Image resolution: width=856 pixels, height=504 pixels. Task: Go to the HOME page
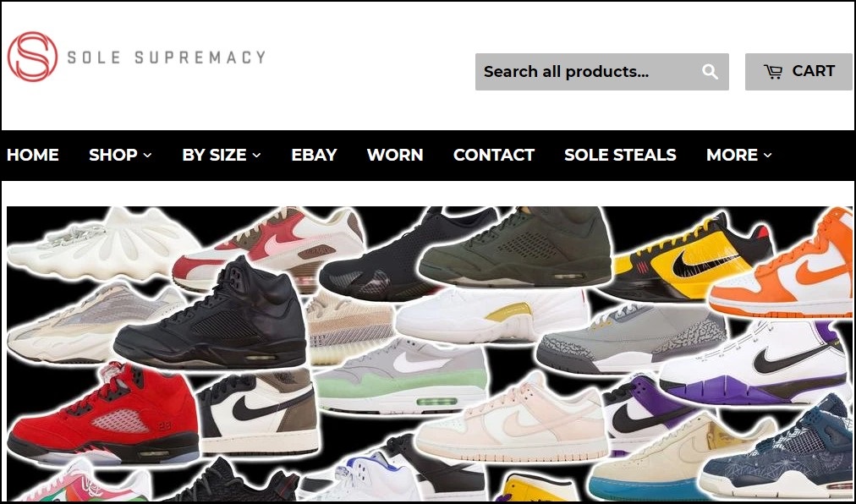pos(33,155)
